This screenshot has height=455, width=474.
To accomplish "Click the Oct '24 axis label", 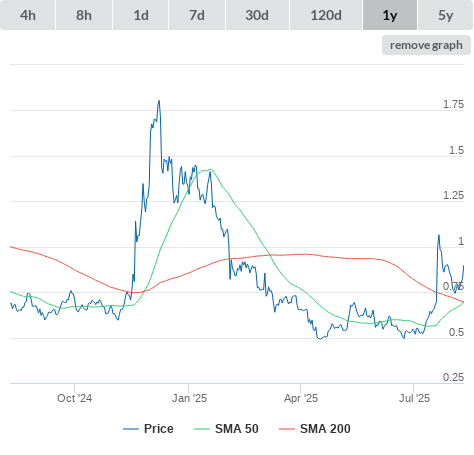I will tap(74, 398).
